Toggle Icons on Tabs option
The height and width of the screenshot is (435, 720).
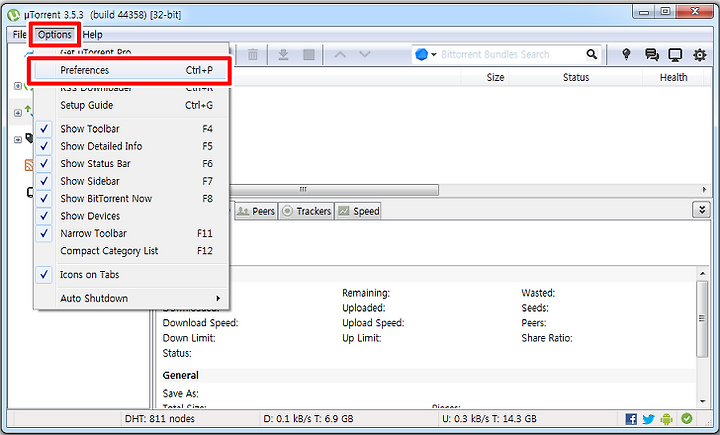coord(132,275)
